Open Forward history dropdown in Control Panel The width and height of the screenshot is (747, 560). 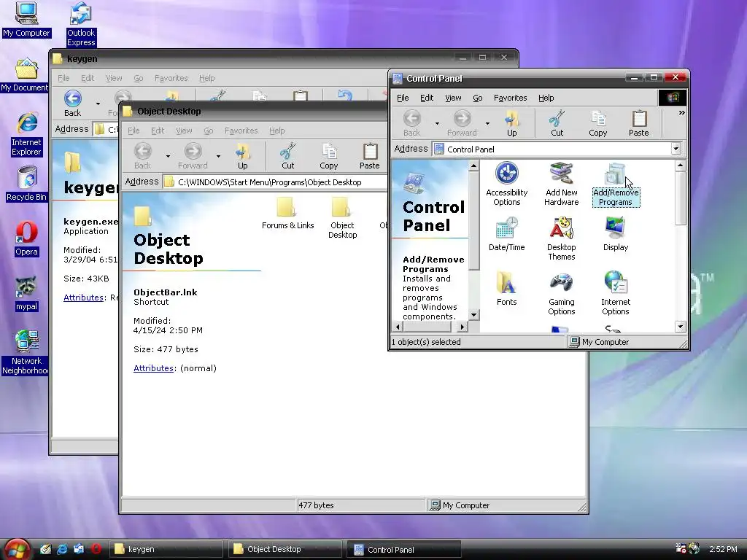click(487, 124)
